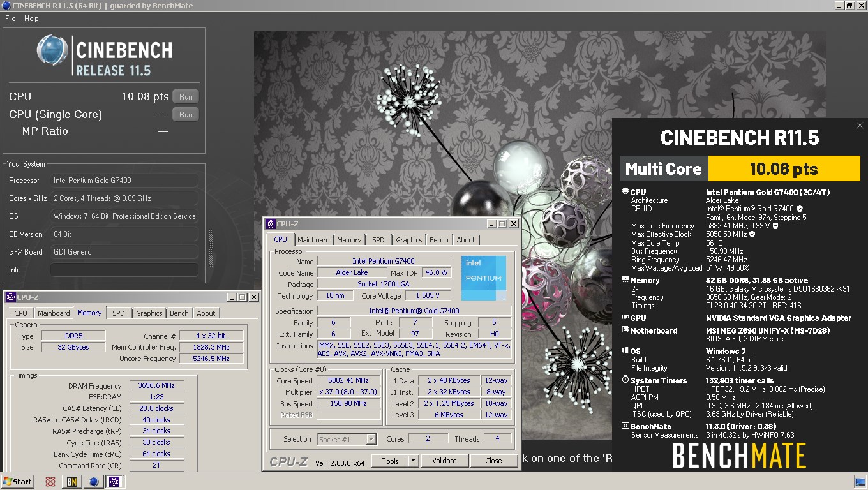This screenshot has height=490, width=868.
Task: Click the Info text field in Your System
Action: tap(124, 270)
